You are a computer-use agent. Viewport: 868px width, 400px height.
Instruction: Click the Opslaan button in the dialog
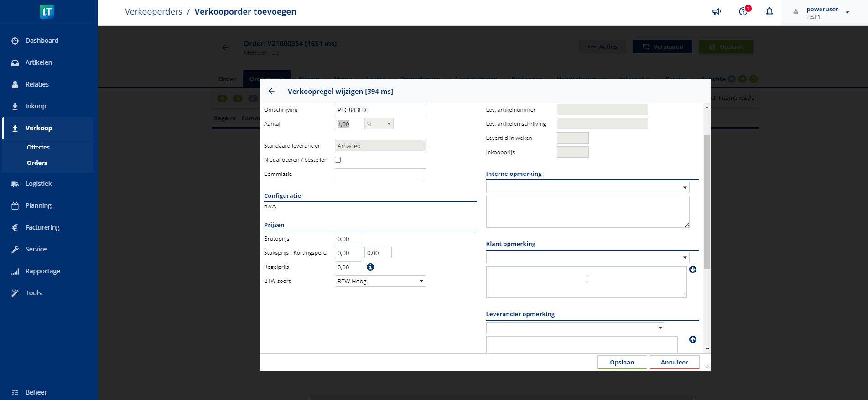point(622,362)
